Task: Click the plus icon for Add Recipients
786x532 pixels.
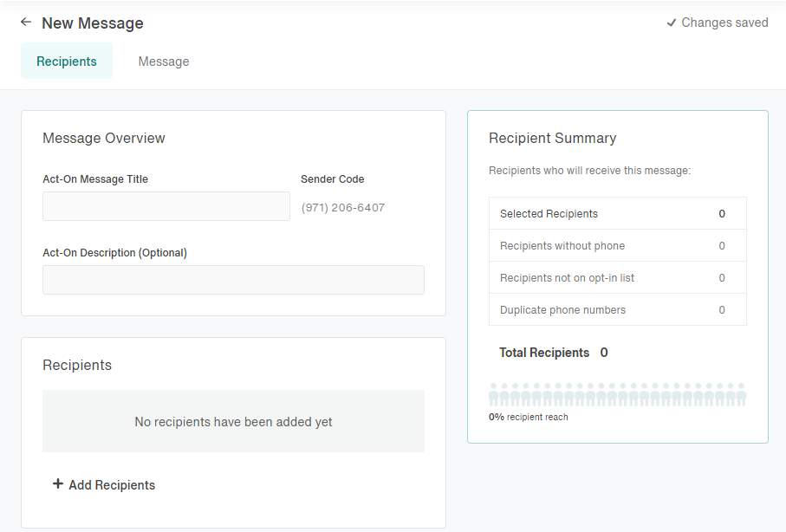Action: coord(58,483)
